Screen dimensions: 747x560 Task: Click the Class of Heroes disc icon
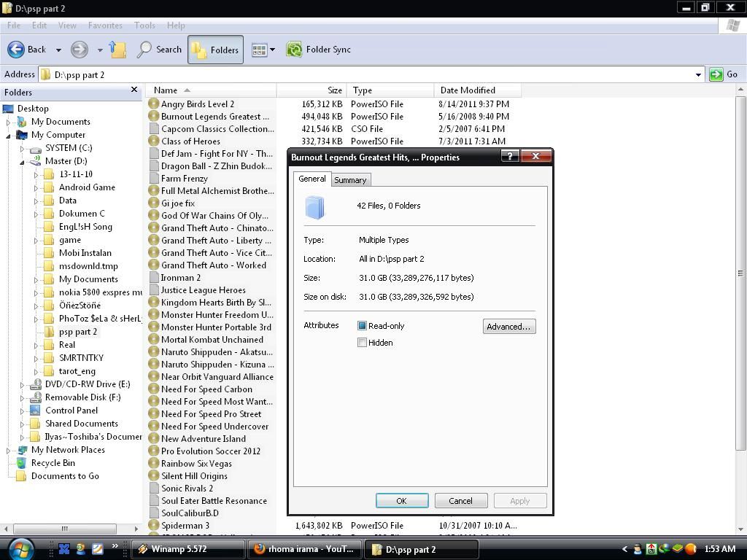pyautogui.click(x=153, y=141)
